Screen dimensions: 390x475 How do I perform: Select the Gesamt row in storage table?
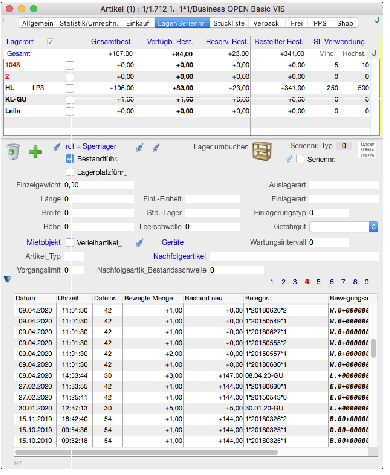pyautogui.click(x=187, y=54)
